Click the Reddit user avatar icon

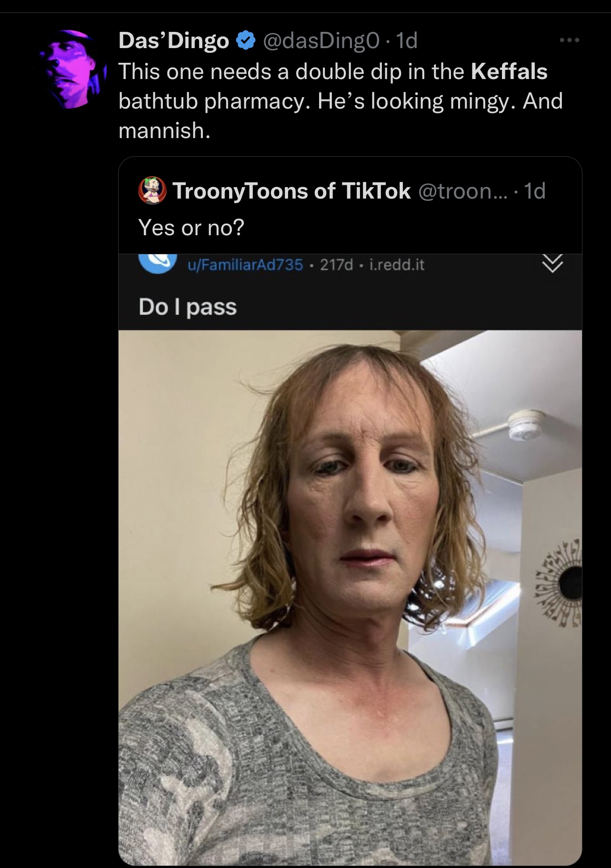pyautogui.click(x=158, y=263)
